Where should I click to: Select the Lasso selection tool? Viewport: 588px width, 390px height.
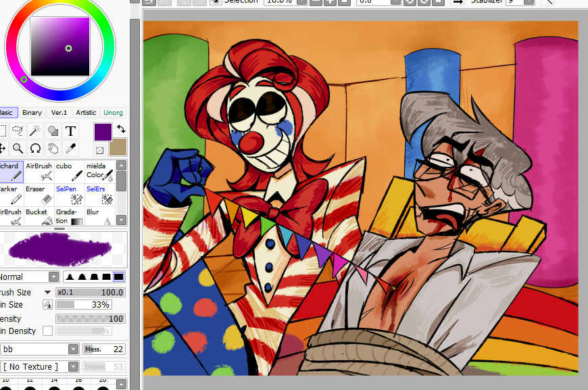[18, 130]
